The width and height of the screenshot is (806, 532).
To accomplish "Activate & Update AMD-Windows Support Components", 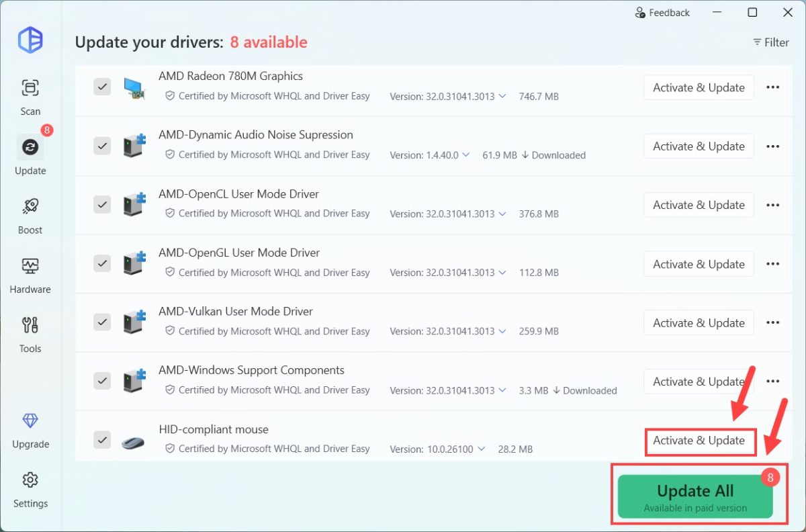I will (x=699, y=382).
